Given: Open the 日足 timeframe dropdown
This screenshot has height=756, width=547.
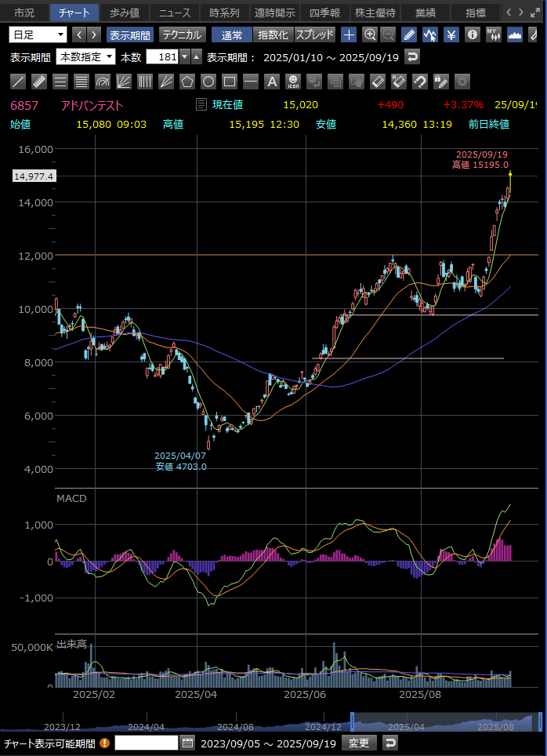Looking at the screenshot, I should pos(38,35).
